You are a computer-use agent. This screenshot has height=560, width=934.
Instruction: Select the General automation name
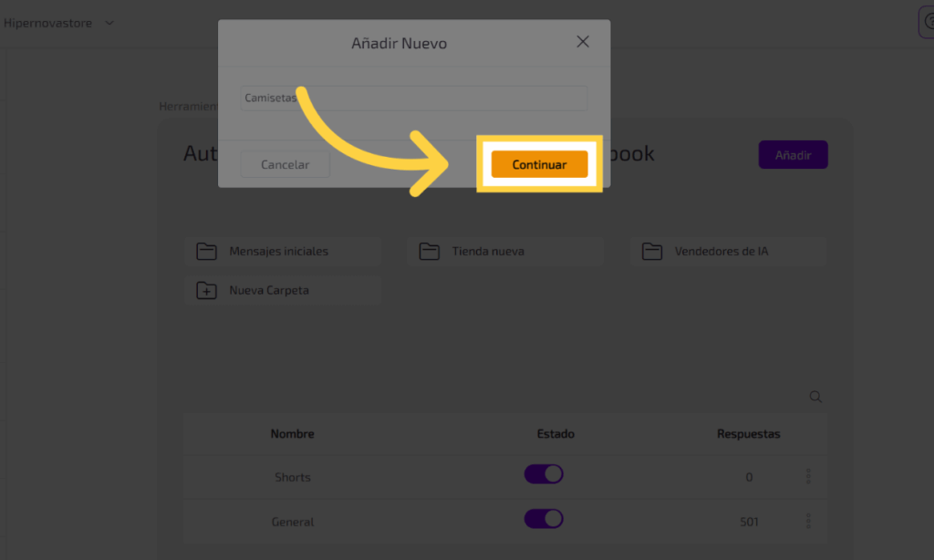tap(293, 522)
